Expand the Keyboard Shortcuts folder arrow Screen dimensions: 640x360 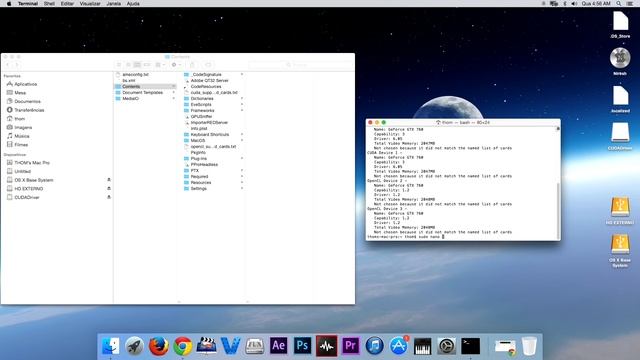point(242,134)
